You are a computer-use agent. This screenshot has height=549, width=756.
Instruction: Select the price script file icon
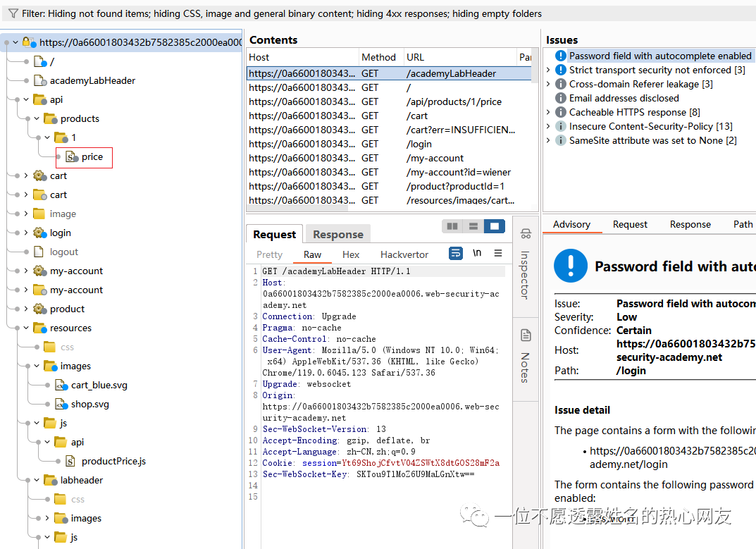(72, 156)
